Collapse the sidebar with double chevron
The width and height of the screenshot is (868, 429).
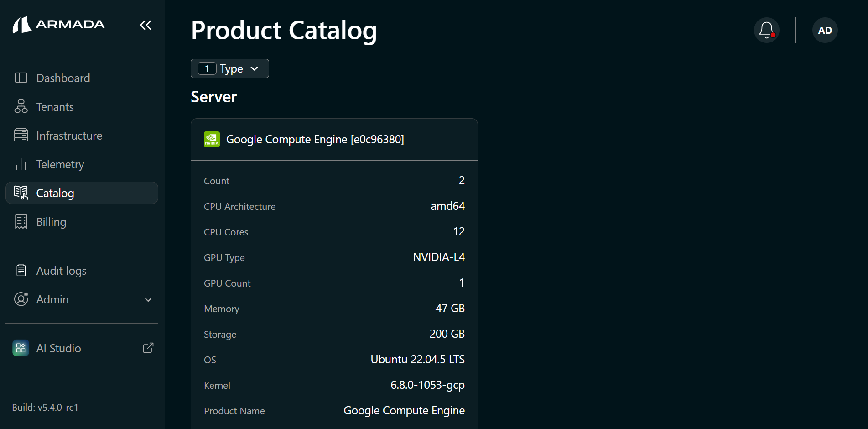146,25
